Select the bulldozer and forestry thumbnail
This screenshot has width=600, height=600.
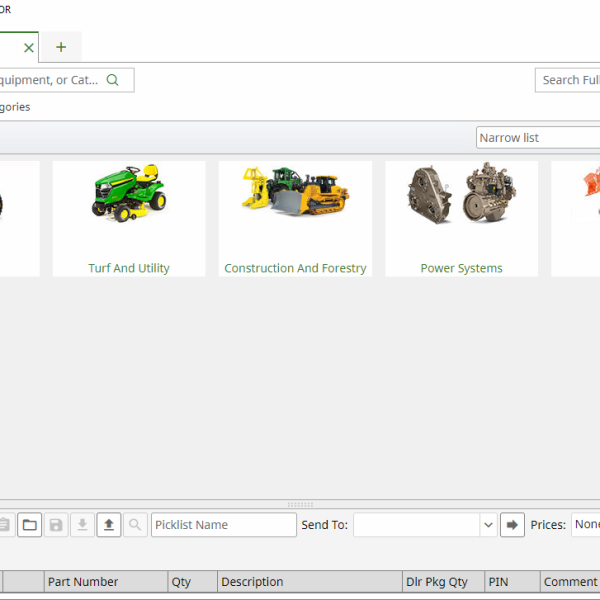click(x=295, y=191)
